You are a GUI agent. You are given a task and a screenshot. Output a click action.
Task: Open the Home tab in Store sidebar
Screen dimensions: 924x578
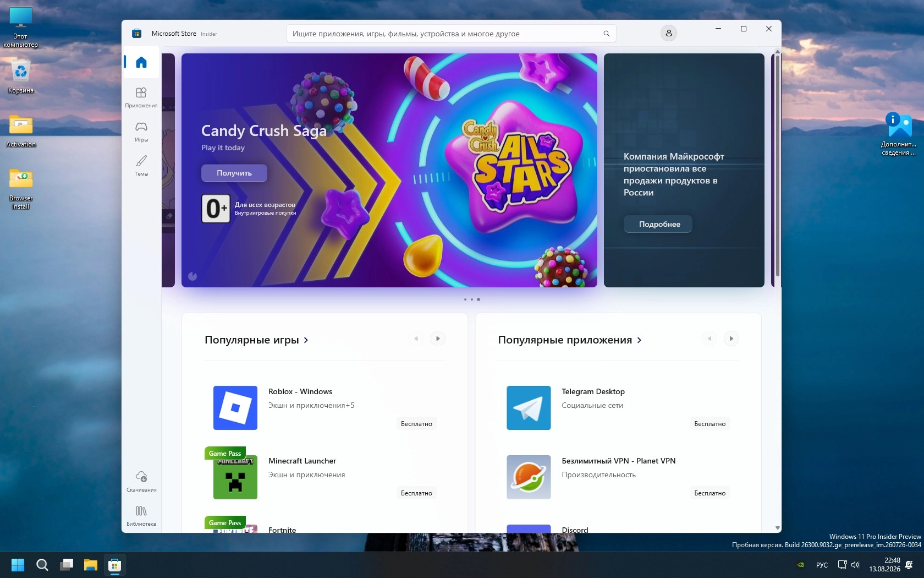141,62
